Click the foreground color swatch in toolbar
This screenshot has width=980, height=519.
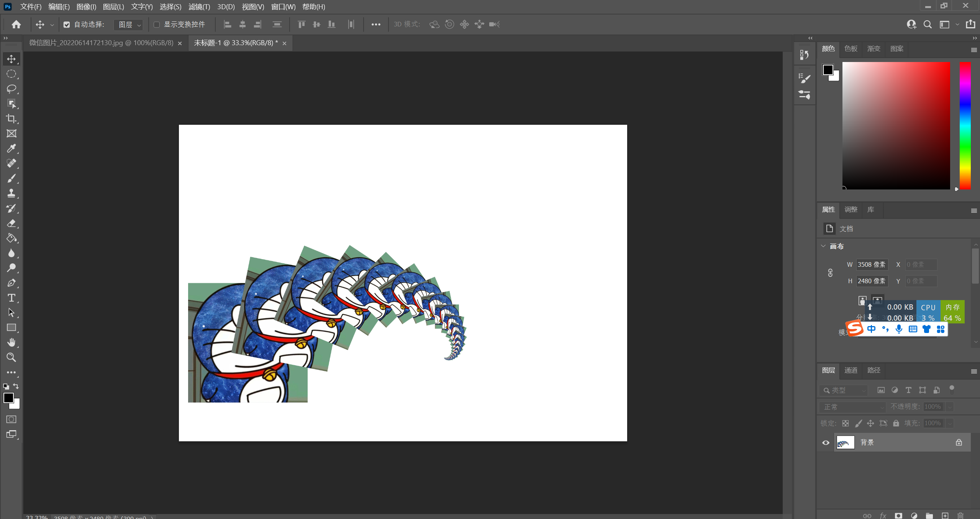8,398
